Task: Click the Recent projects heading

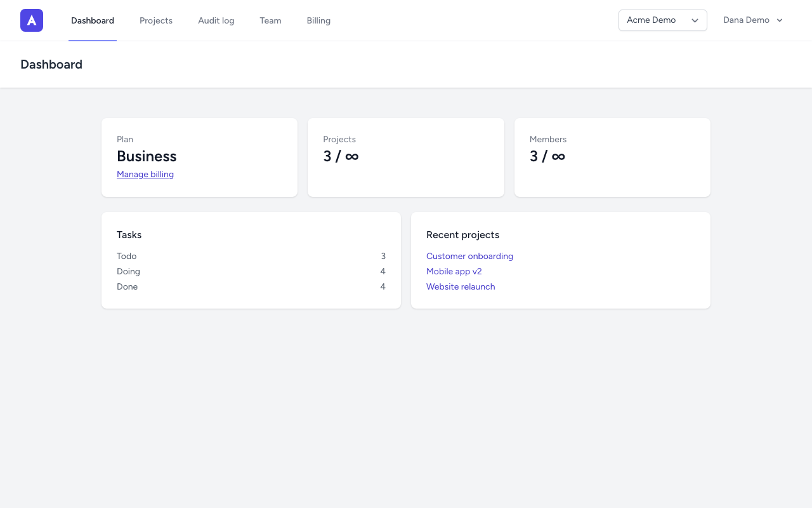Action: tap(463, 235)
